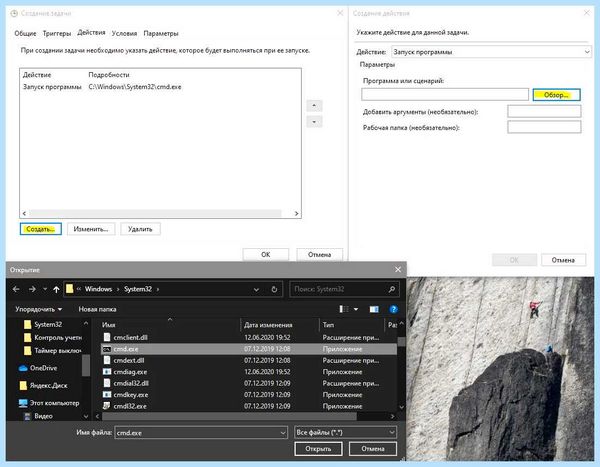
Task: Click Отмена in the file dialog
Action: pos(373,449)
